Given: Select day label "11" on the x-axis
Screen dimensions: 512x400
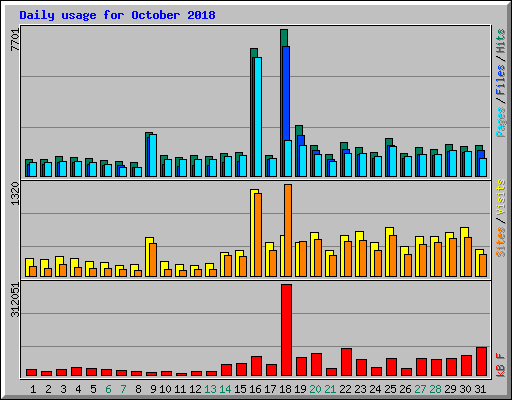Looking at the screenshot, I should click(180, 389).
